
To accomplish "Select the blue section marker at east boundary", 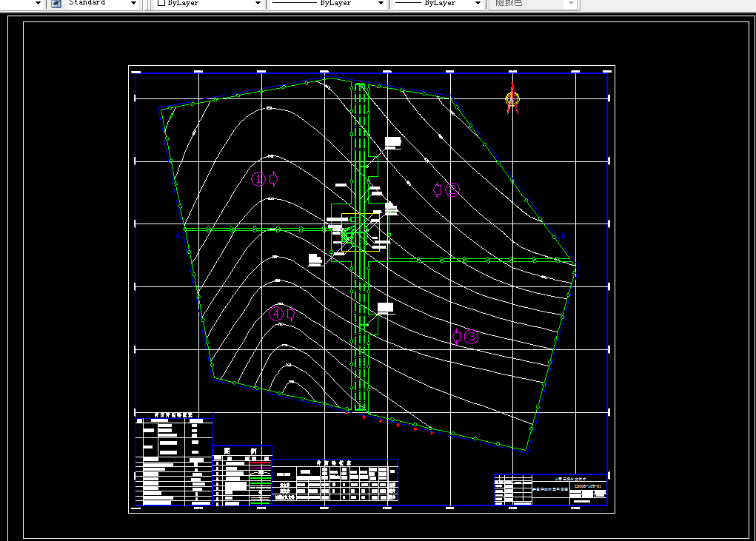I will pyautogui.click(x=562, y=236).
